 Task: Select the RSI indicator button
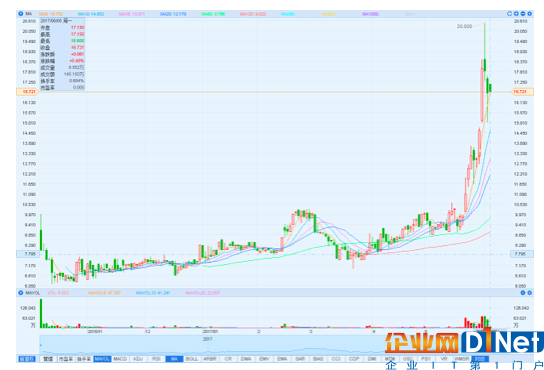[x=156, y=359]
